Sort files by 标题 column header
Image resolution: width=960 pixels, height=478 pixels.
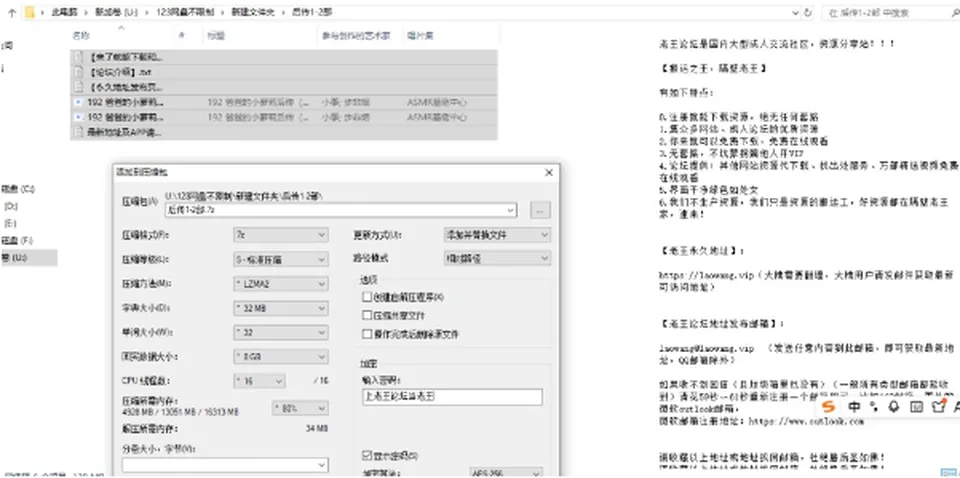216,35
